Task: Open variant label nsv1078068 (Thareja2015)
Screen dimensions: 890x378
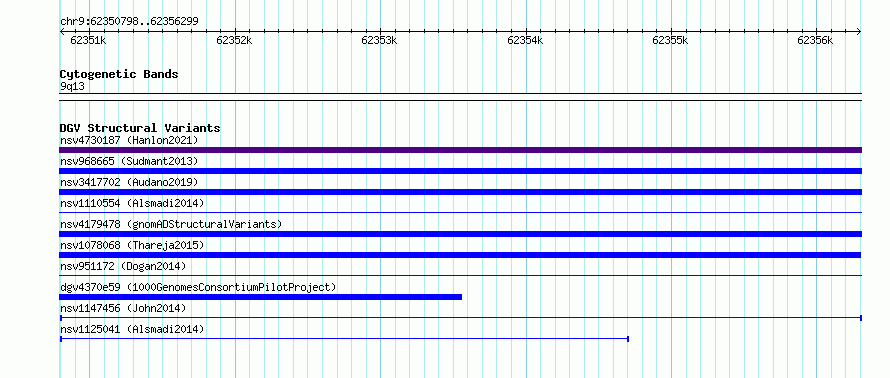Action: point(132,245)
